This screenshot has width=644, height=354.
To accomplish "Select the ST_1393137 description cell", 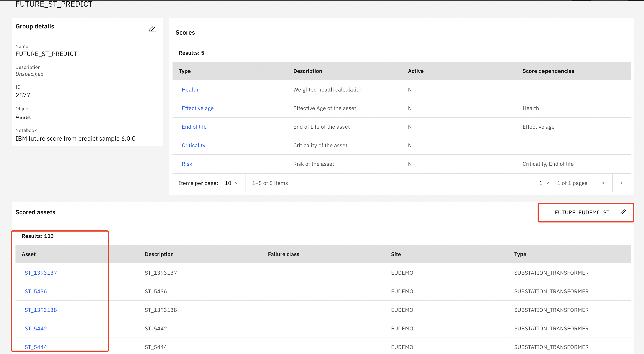I will coord(161,273).
